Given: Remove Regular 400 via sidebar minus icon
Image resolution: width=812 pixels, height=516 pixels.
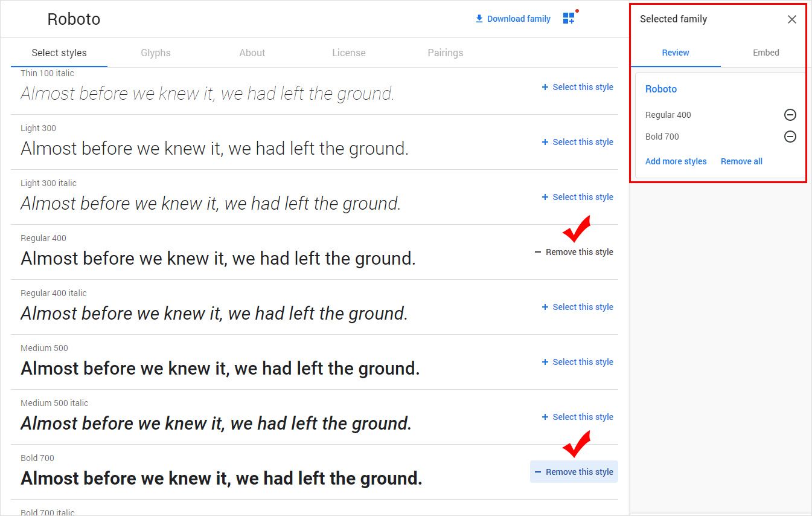Looking at the screenshot, I should [x=790, y=115].
